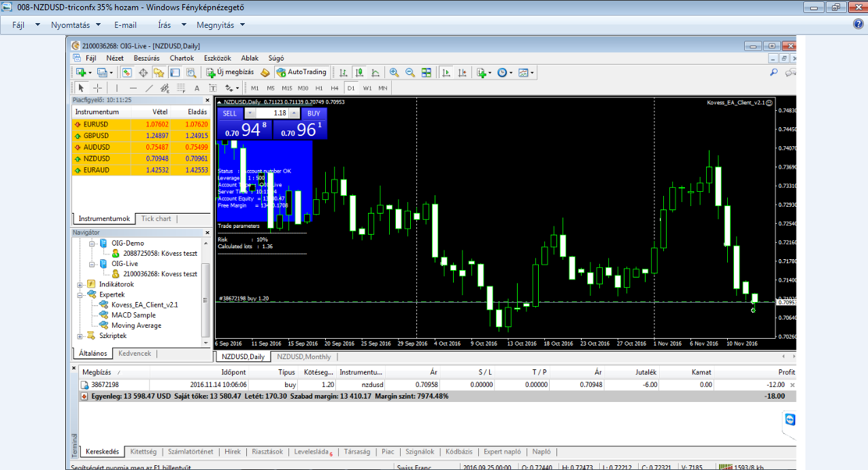Viewport: 868px width, 470px height.
Task: Click the lot size volume field
Action: click(x=273, y=113)
